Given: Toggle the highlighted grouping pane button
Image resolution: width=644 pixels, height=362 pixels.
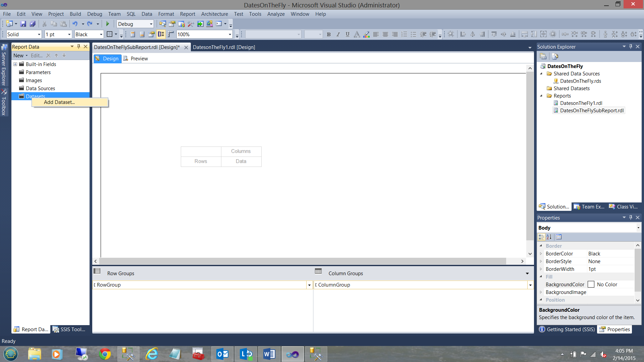Looking at the screenshot, I should click(161, 34).
